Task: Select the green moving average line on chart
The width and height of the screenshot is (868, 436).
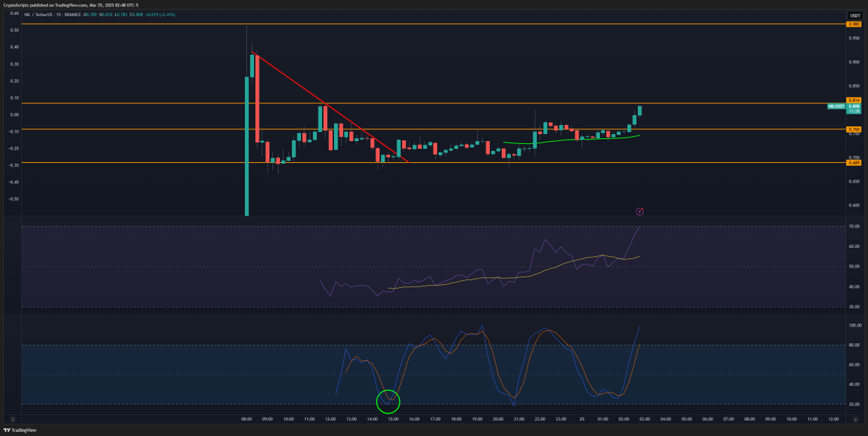Action: [x=571, y=139]
